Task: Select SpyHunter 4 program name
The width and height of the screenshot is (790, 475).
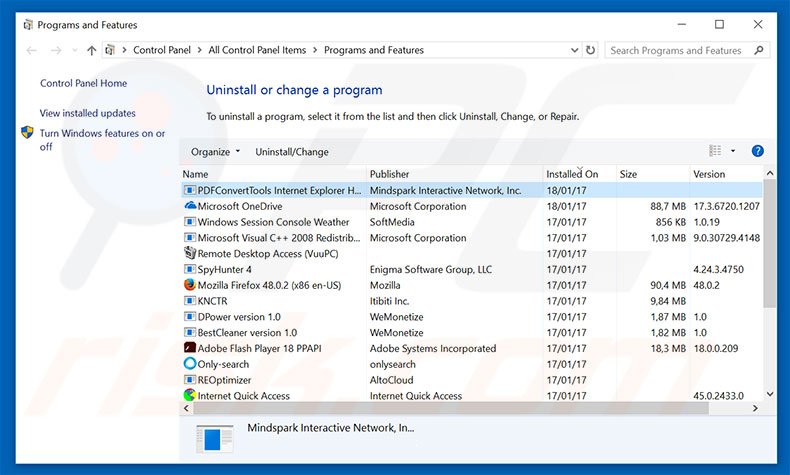Action: pyautogui.click(x=224, y=269)
